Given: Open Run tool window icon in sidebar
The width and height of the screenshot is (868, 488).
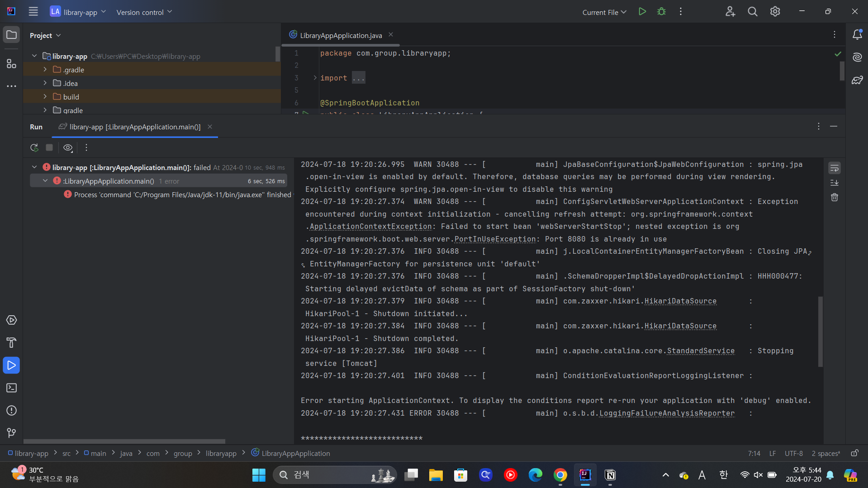Looking at the screenshot, I should pos(11,365).
